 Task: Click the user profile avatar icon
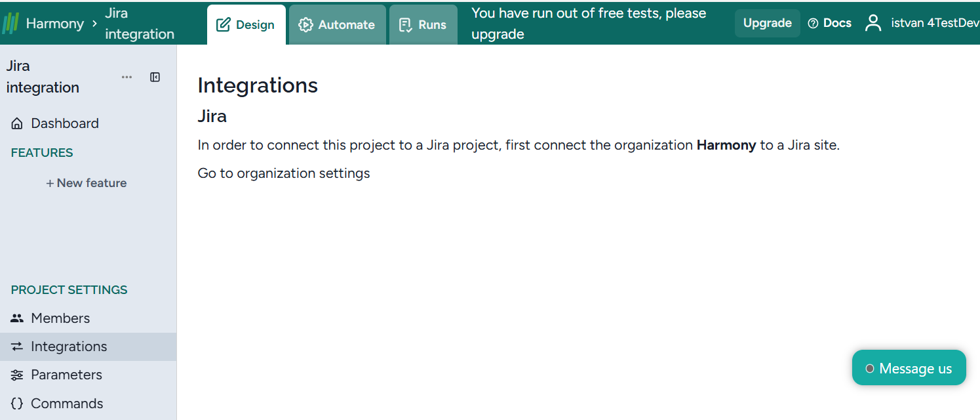873,23
